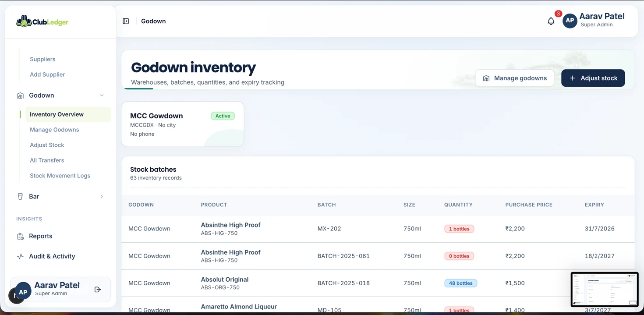The width and height of the screenshot is (644, 315).
Task: Click the GODOWN column header
Action: click(x=141, y=205)
